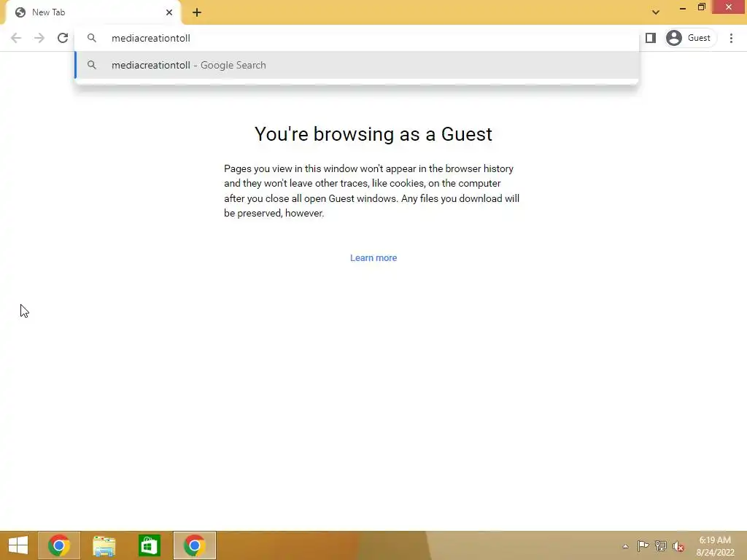
Task: Open Action Center flag icon
Action: click(643, 546)
